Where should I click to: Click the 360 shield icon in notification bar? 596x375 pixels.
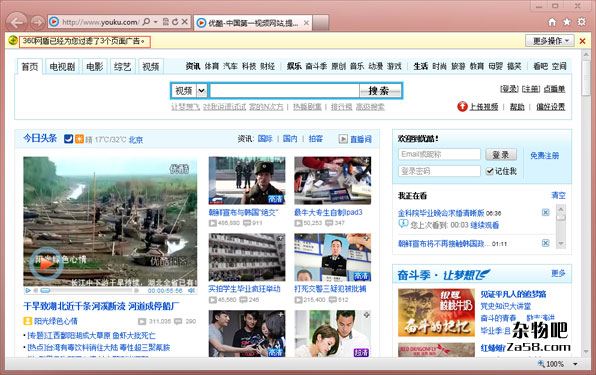click(13, 40)
